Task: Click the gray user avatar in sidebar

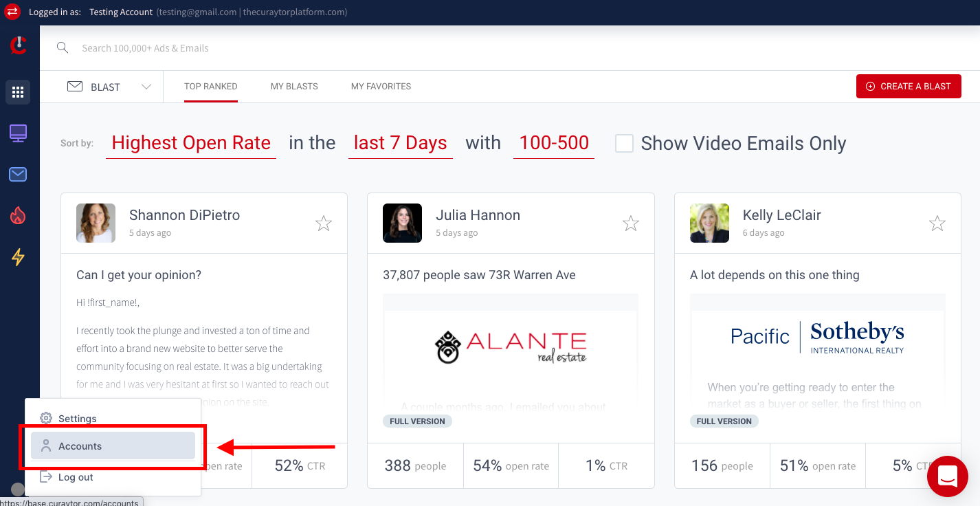Action: tap(18, 489)
